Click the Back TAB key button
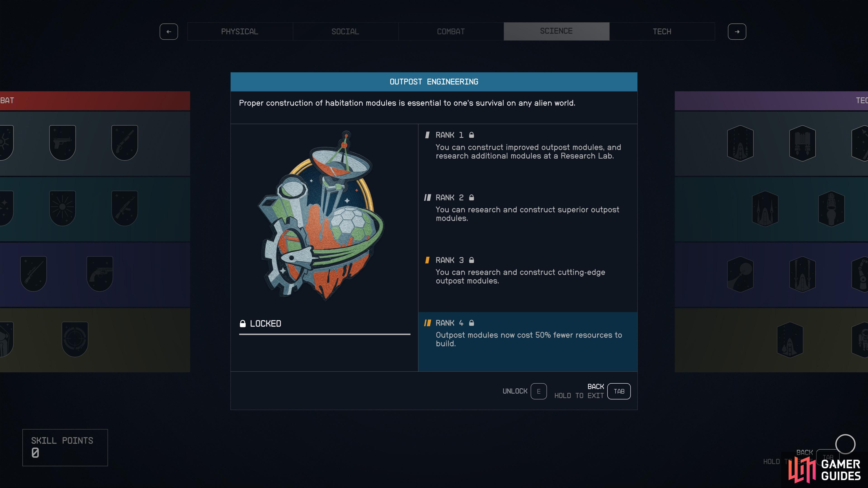 pos(619,391)
